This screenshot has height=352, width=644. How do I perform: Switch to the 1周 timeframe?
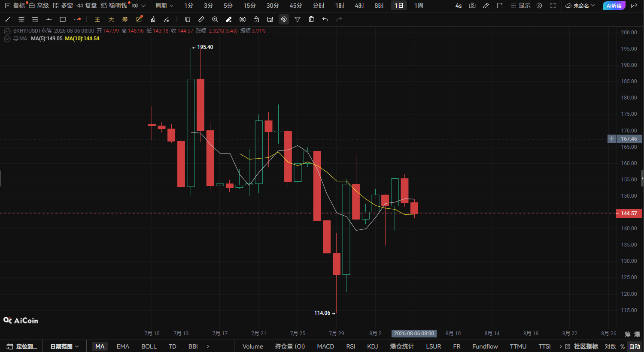[x=419, y=6]
